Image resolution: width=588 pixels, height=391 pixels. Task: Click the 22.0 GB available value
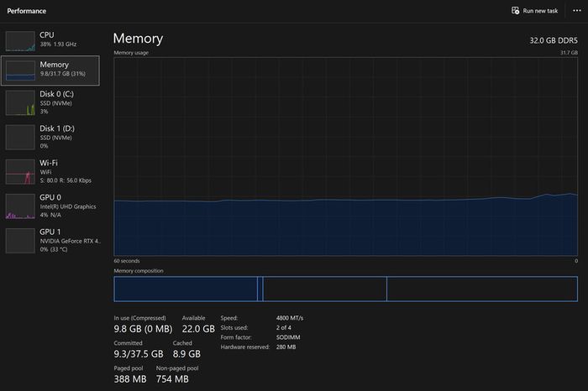pos(198,329)
